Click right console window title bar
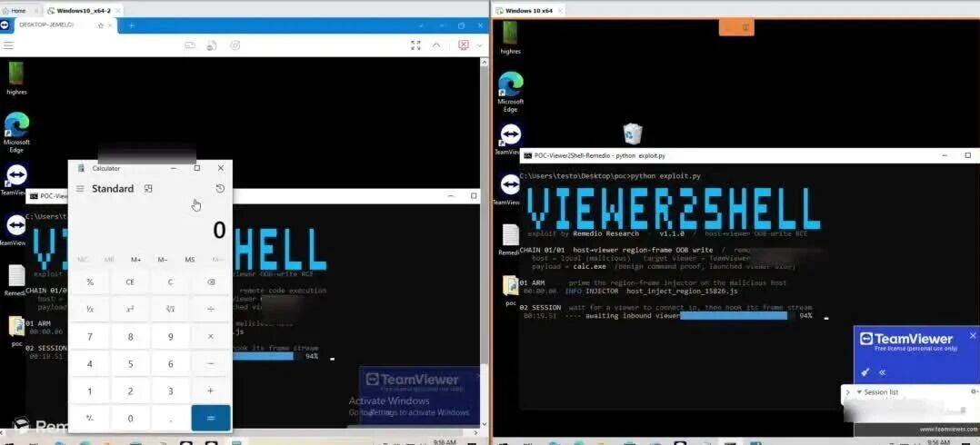 coord(750,155)
